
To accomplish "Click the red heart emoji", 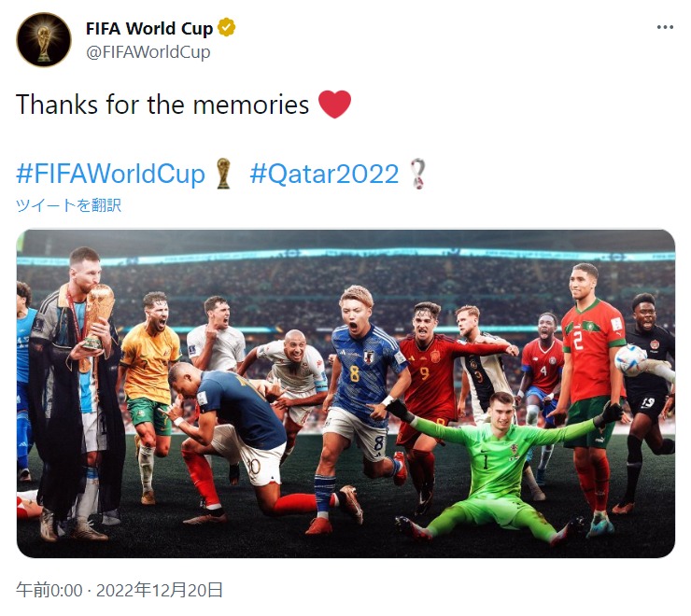I will pos(334,104).
